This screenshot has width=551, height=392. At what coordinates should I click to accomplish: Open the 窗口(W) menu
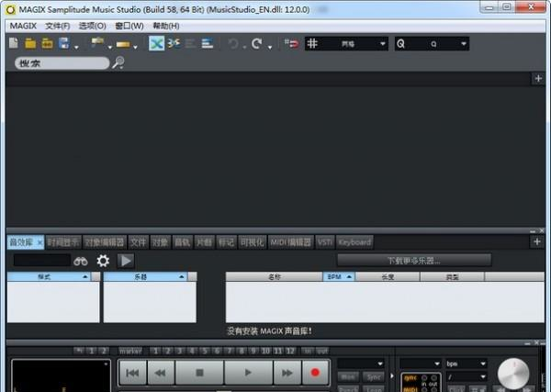[x=129, y=26]
